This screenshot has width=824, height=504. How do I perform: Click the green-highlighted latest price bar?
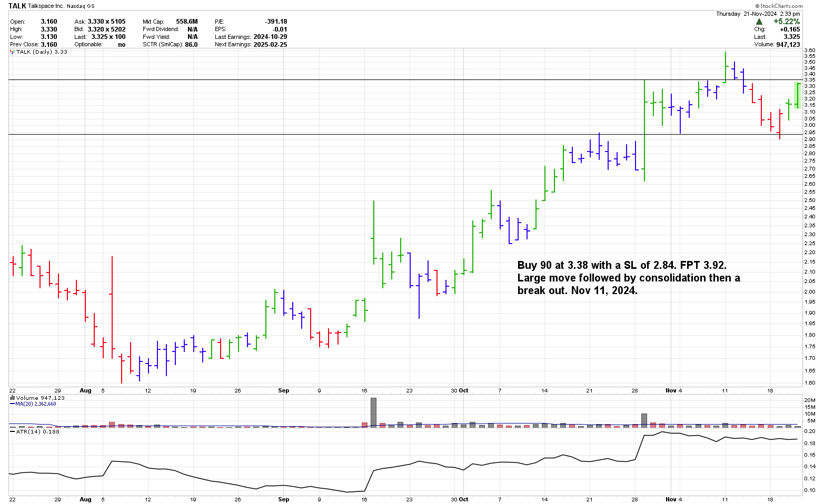tap(798, 96)
